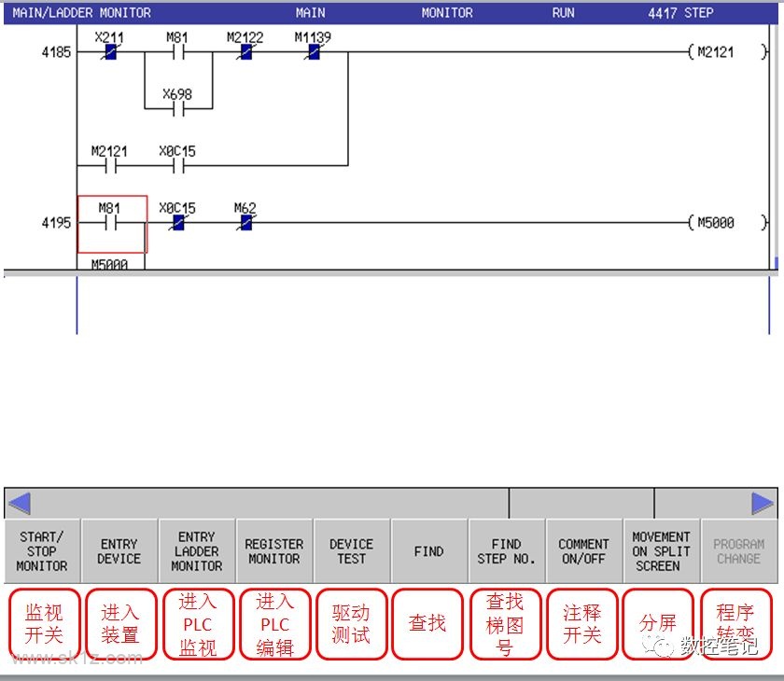Select X0C15 contact beside M2121 contact

(178, 165)
